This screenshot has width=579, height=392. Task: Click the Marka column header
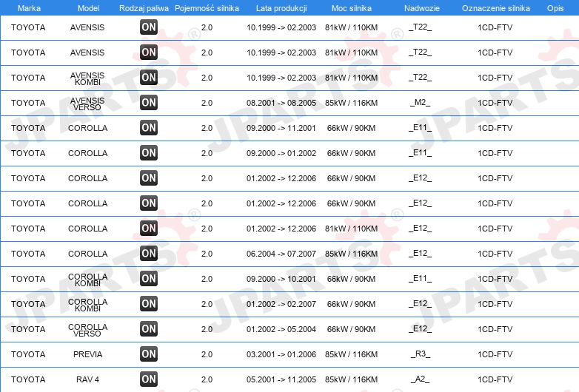[x=29, y=8]
